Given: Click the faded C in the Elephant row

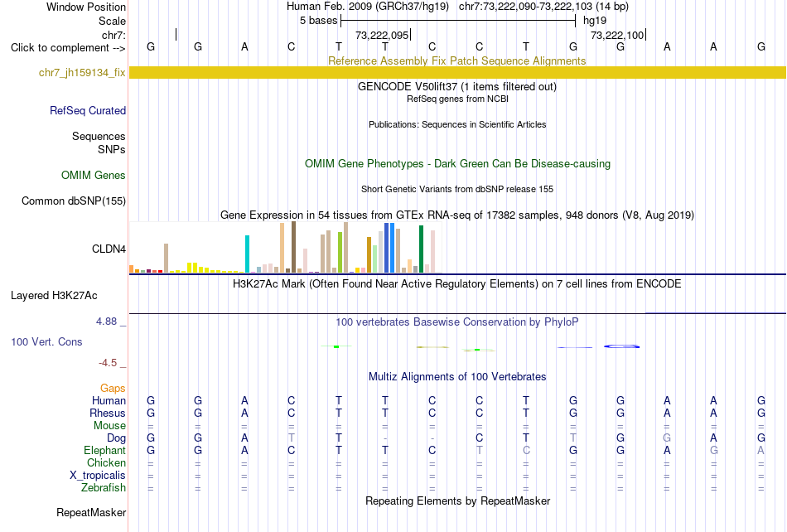Looking at the screenshot, I should coord(526,450).
